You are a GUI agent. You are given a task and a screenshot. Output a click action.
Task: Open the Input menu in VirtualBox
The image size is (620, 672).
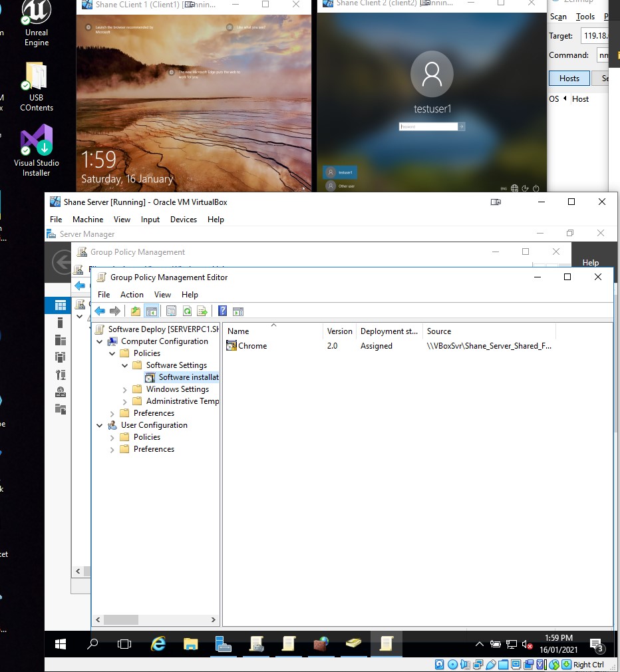(x=150, y=220)
